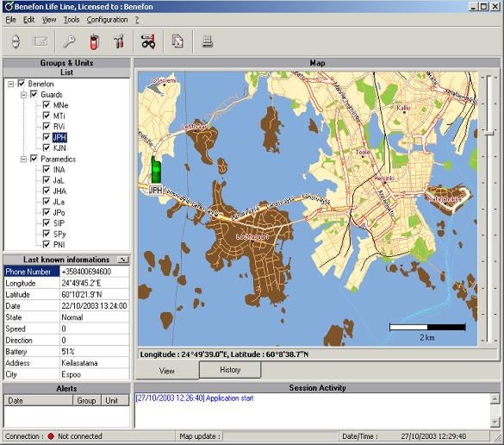
Task: Toggle the MNe unit checkbox
Action: [x=47, y=105]
